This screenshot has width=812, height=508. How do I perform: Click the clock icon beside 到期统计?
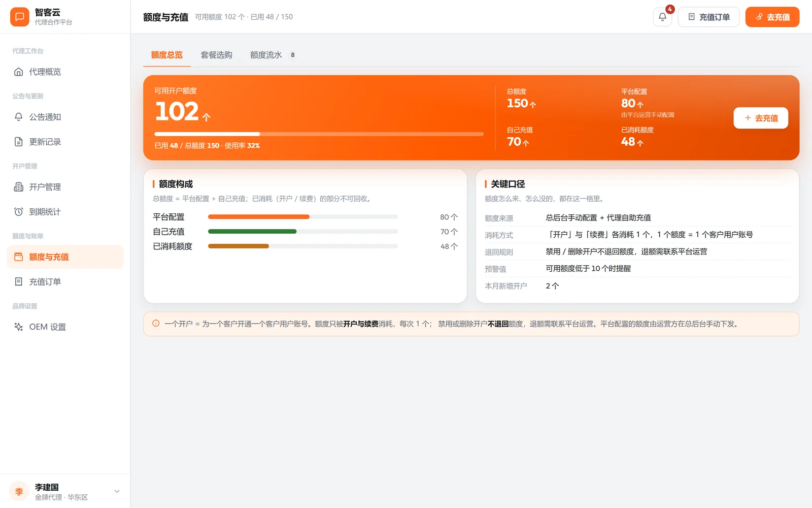[19, 212]
